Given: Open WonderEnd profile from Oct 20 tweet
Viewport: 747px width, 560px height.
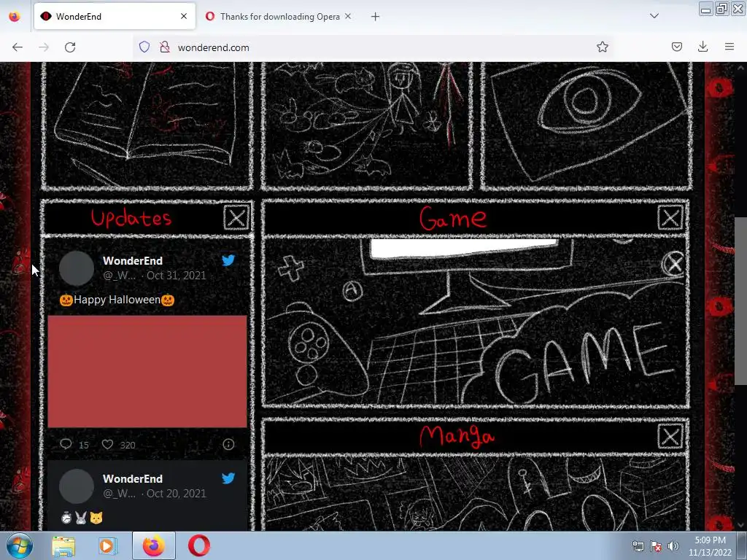Looking at the screenshot, I should (x=133, y=478).
